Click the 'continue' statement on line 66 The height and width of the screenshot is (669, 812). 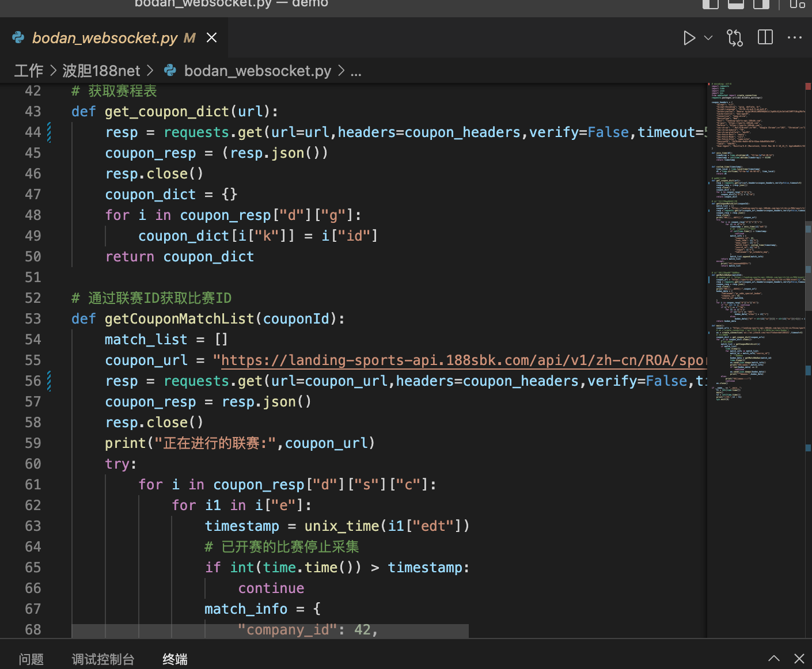click(x=271, y=588)
